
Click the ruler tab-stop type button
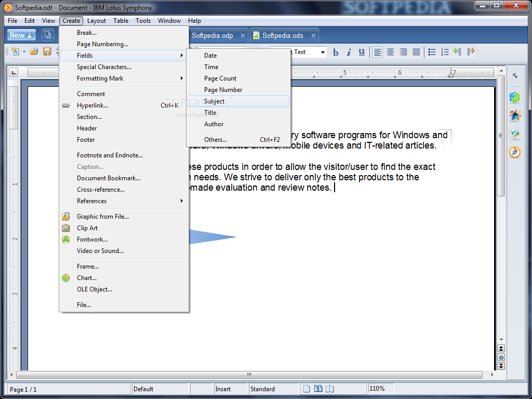[x=13, y=72]
